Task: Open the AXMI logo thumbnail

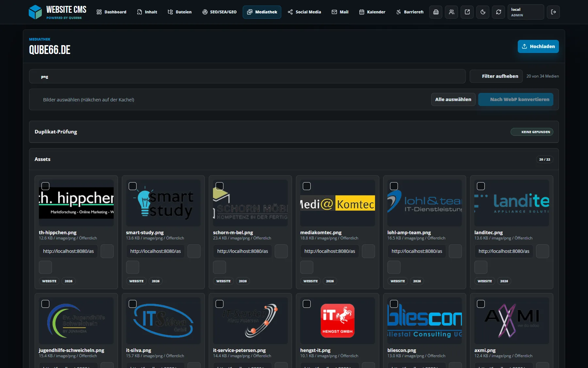Action: (x=512, y=321)
